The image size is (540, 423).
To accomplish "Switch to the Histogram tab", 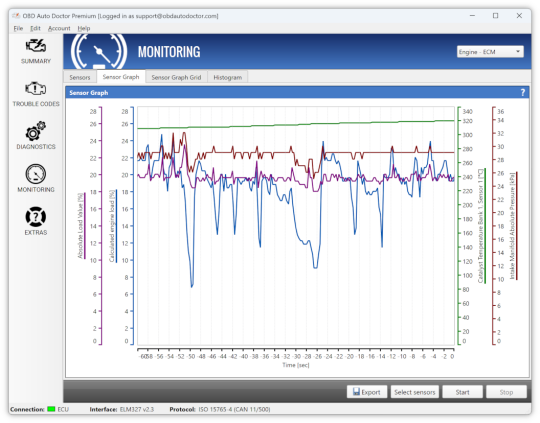I will (227, 77).
